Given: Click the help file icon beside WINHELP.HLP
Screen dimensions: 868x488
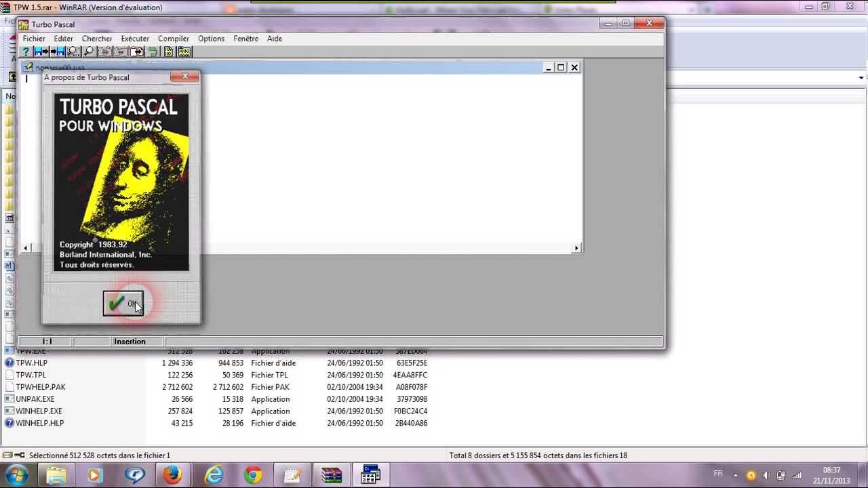Looking at the screenshot, I should (9, 424).
